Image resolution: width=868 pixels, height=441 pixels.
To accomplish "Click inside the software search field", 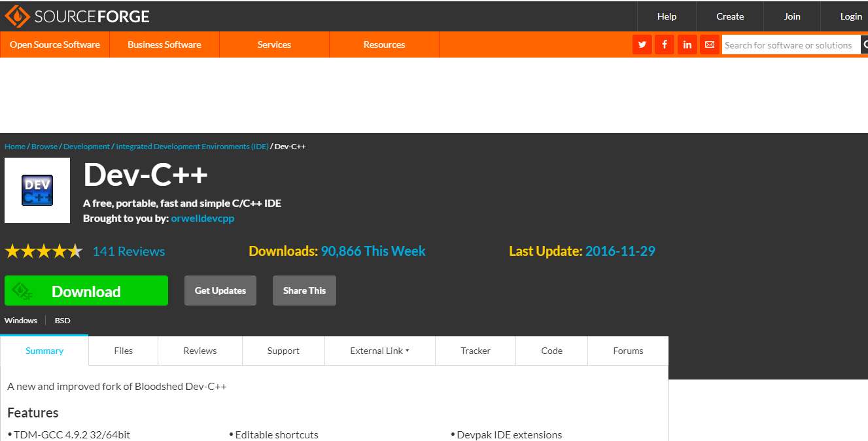I will coord(791,45).
